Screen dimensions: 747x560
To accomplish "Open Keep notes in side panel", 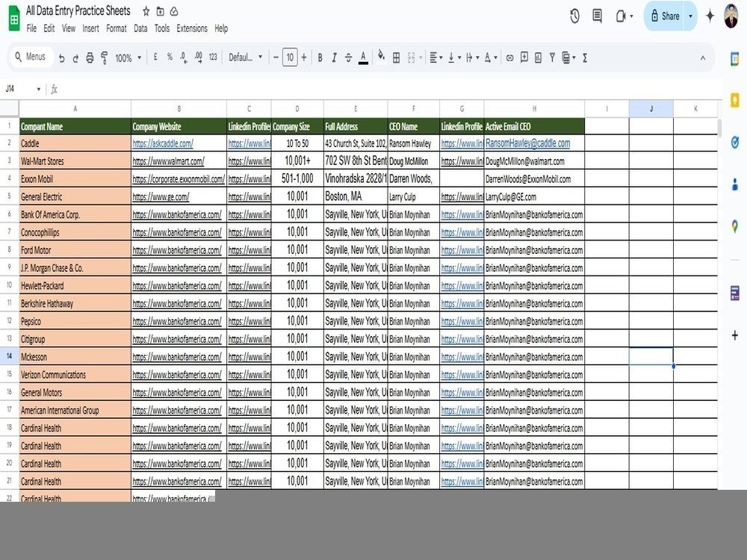I will point(735,100).
